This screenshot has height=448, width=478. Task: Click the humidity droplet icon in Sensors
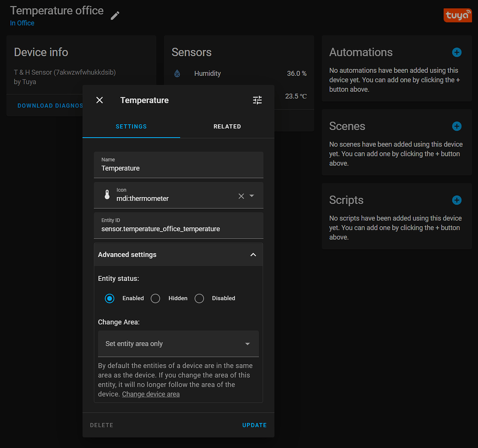(177, 73)
